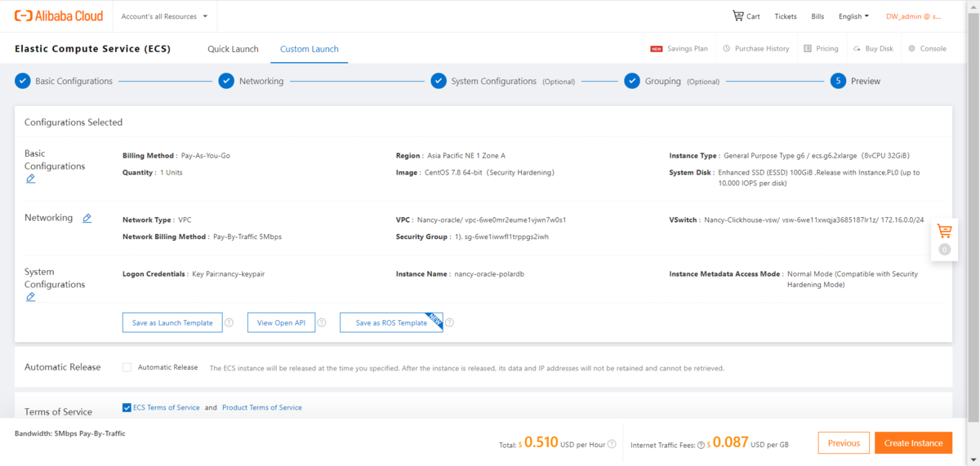Click Buy Disk
The width and height of the screenshot is (980, 466).
873,49
